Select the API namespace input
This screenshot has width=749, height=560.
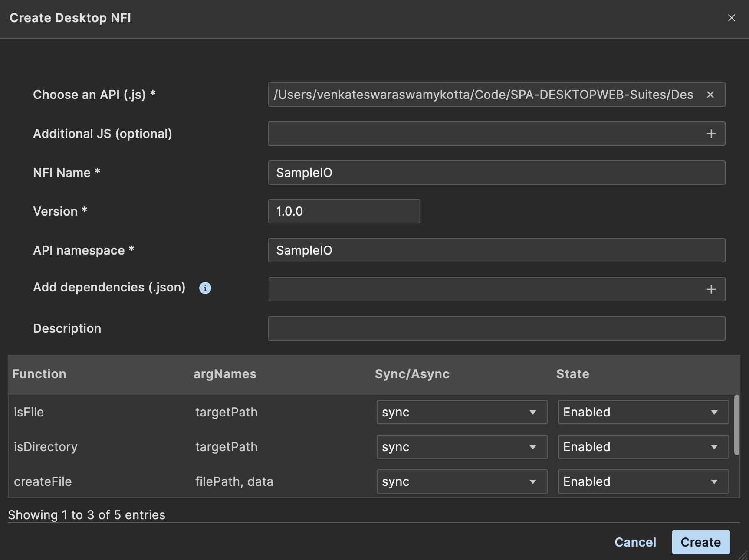click(496, 250)
